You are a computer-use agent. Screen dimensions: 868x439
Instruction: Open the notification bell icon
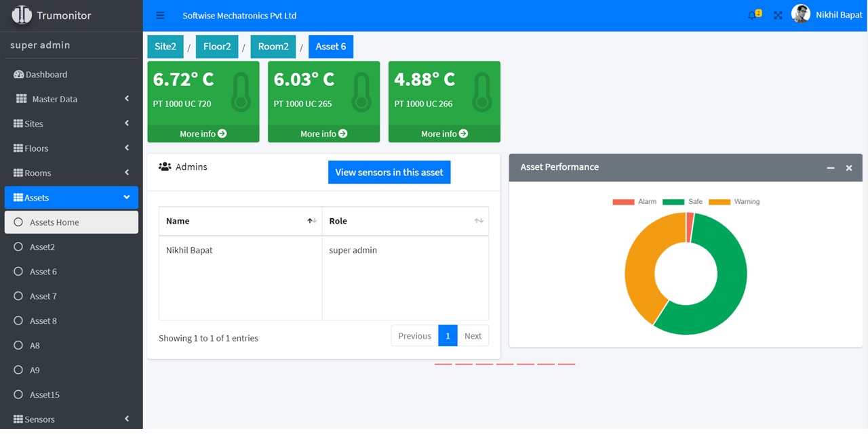coord(752,16)
